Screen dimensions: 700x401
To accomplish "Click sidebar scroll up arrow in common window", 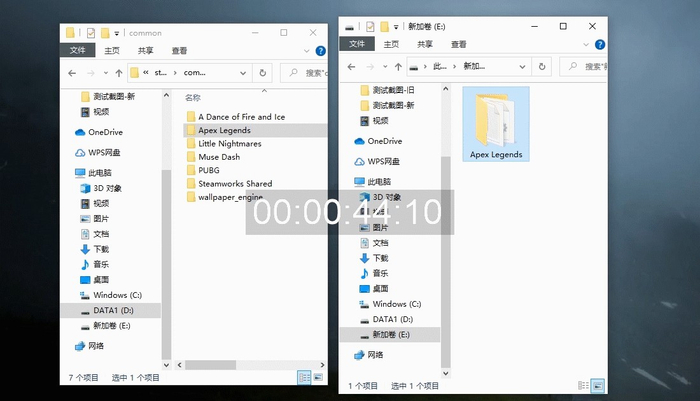I will point(166,95).
